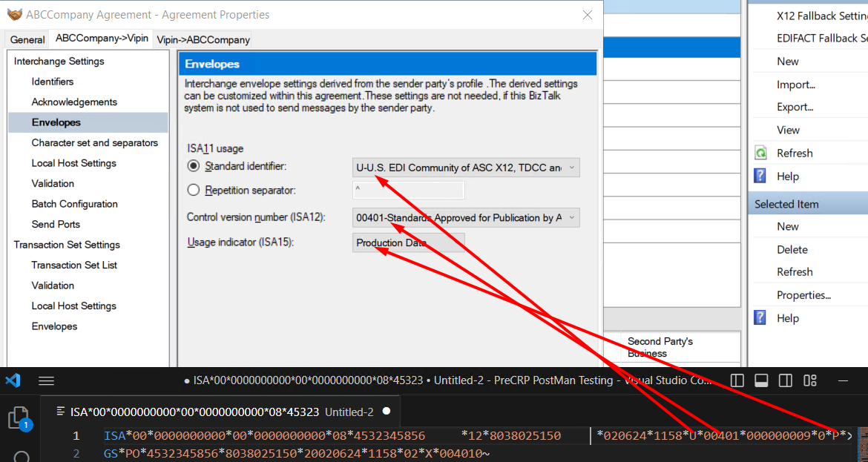Image resolution: width=868 pixels, height=462 pixels.
Task: Select the Standard identifier radio button
Action: [193, 166]
